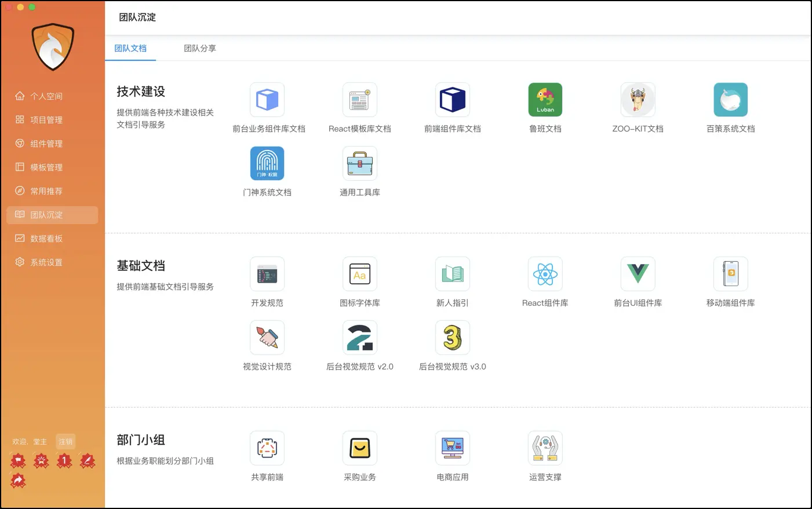The image size is (812, 509).
Task: Click the 部门小组 section heading
Action: point(141,440)
